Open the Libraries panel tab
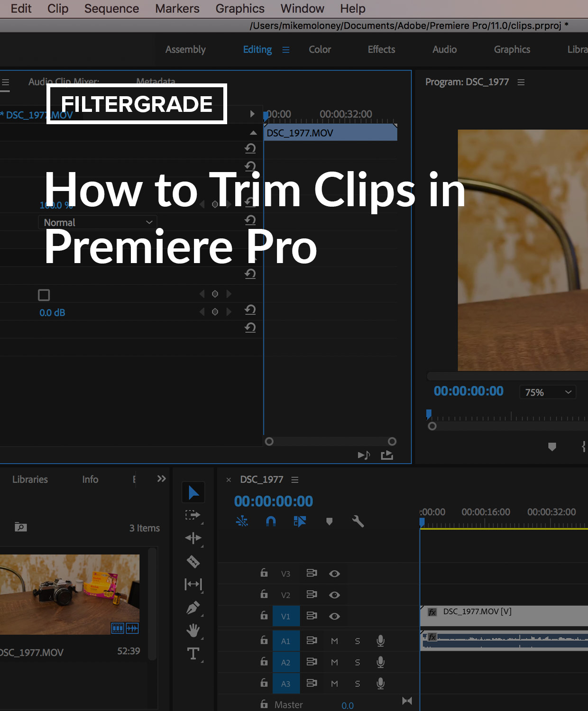Image resolution: width=588 pixels, height=711 pixels. (x=30, y=479)
